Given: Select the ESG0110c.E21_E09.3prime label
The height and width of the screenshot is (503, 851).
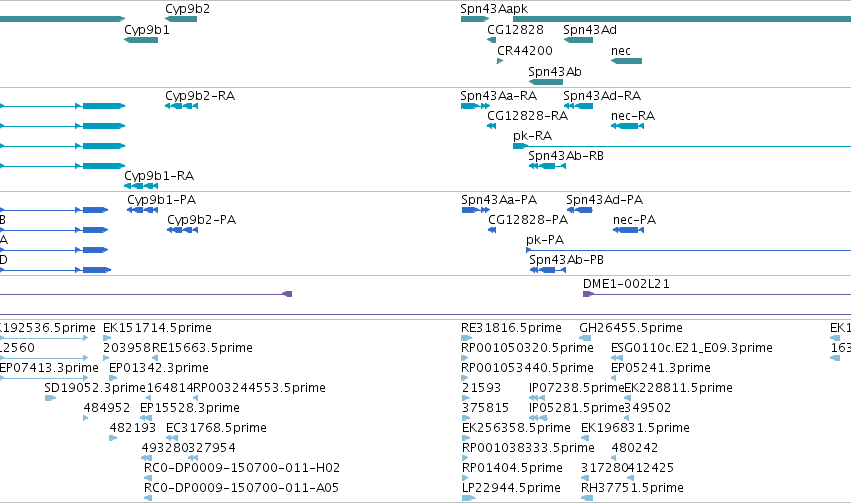Looking at the screenshot, I should pos(692,348).
